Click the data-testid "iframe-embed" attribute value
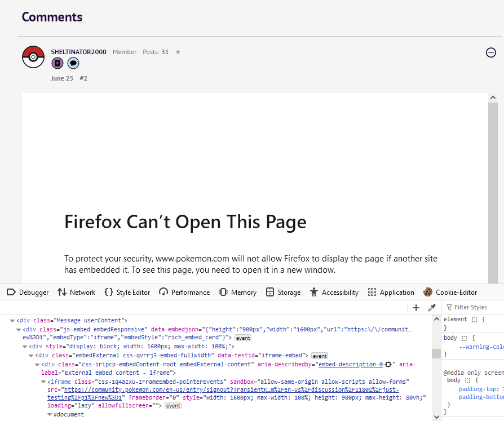This screenshot has height=421, width=504. [282, 356]
